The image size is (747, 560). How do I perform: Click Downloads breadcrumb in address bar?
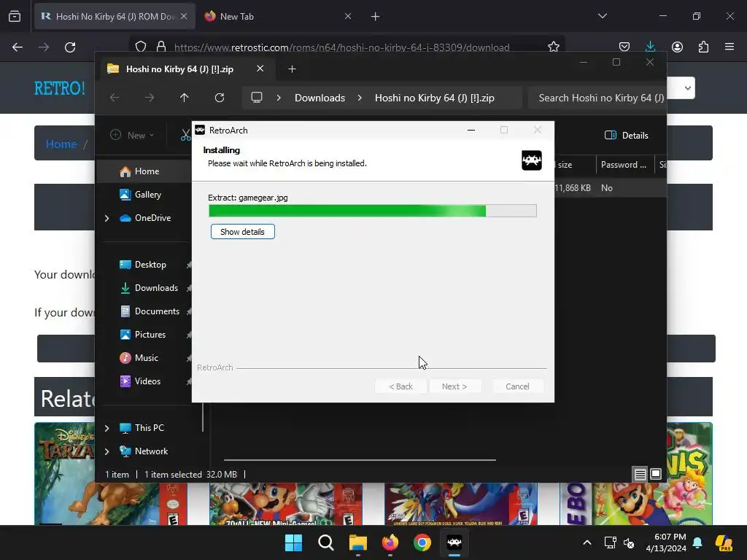click(x=320, y=98)
